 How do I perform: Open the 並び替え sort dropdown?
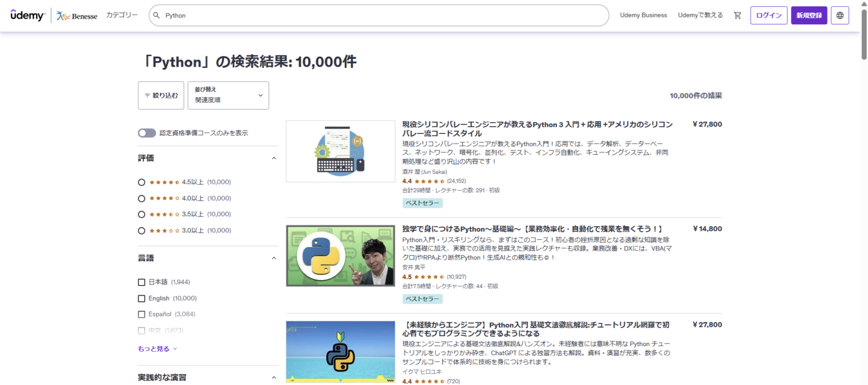(228, 95)
